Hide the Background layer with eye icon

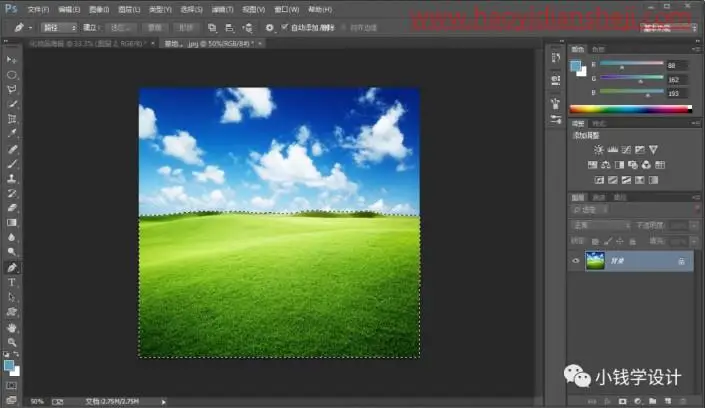click(576, 261)
